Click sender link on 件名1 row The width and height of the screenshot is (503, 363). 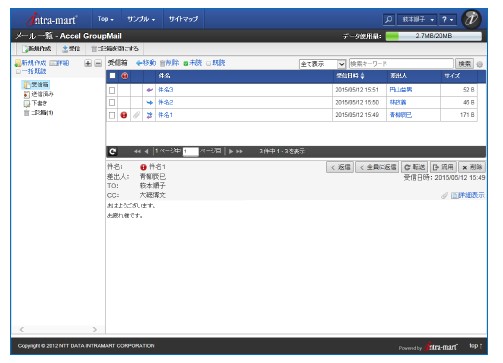[401, 115]
